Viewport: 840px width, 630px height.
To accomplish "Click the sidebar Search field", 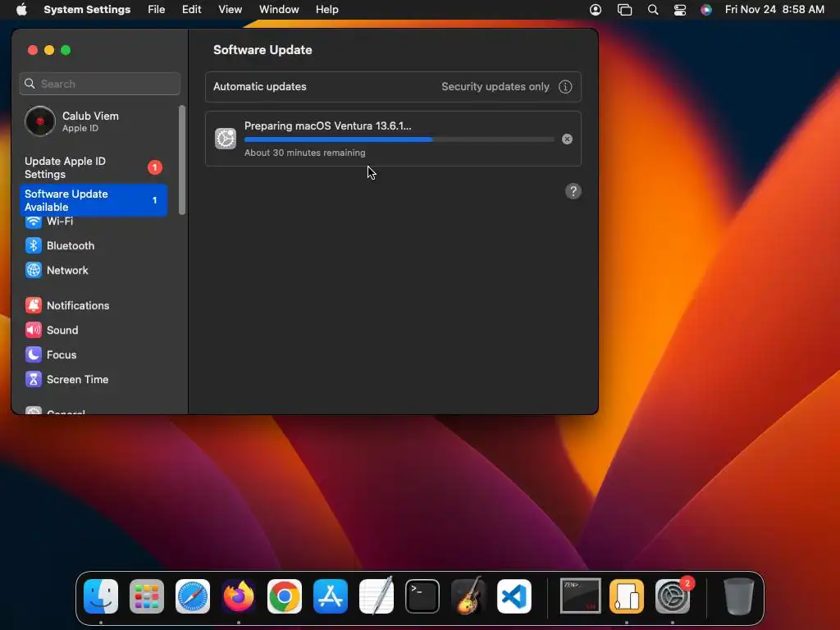I will point(99,84).
